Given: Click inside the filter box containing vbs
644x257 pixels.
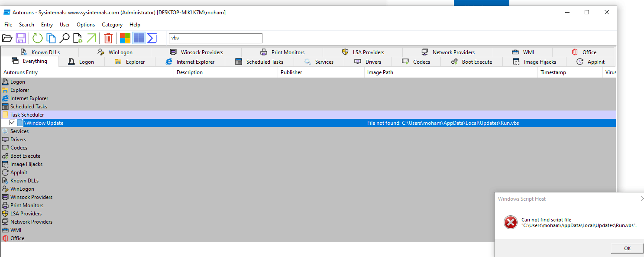Looking at the screenshot, I should pyautogui.click(x=216, y=38).
